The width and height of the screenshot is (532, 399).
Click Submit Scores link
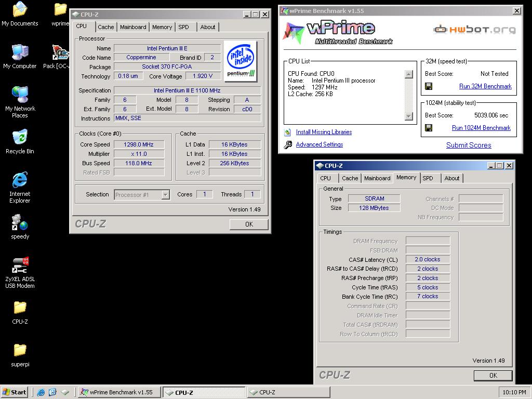click(x=469, y=145)
